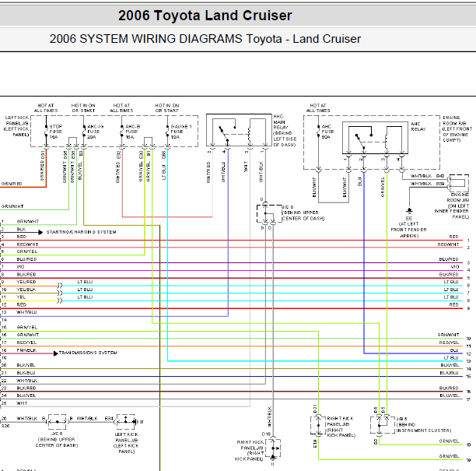
Task: Click the WHT wire label on row 25
Action: (x=22, y=403)
